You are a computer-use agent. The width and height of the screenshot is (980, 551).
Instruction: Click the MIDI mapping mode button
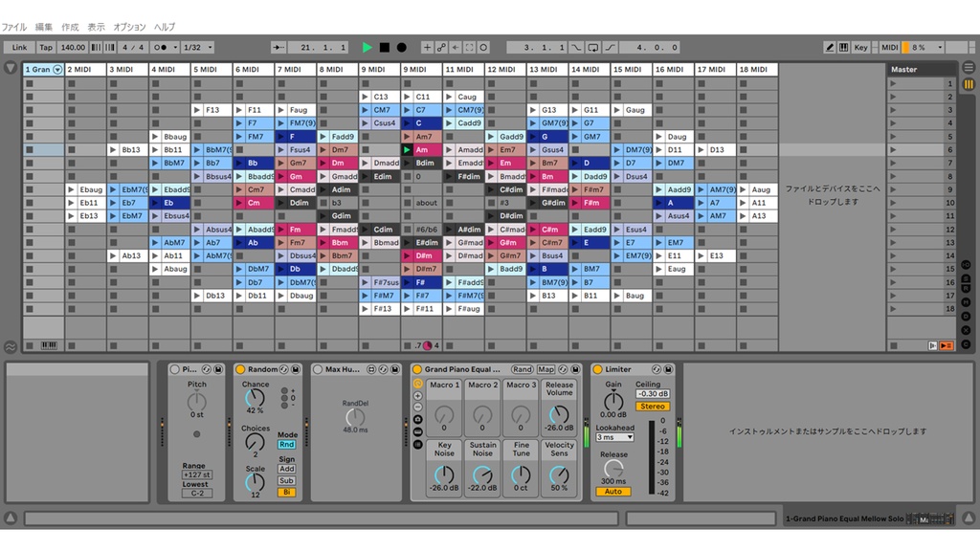coord(890,47)
